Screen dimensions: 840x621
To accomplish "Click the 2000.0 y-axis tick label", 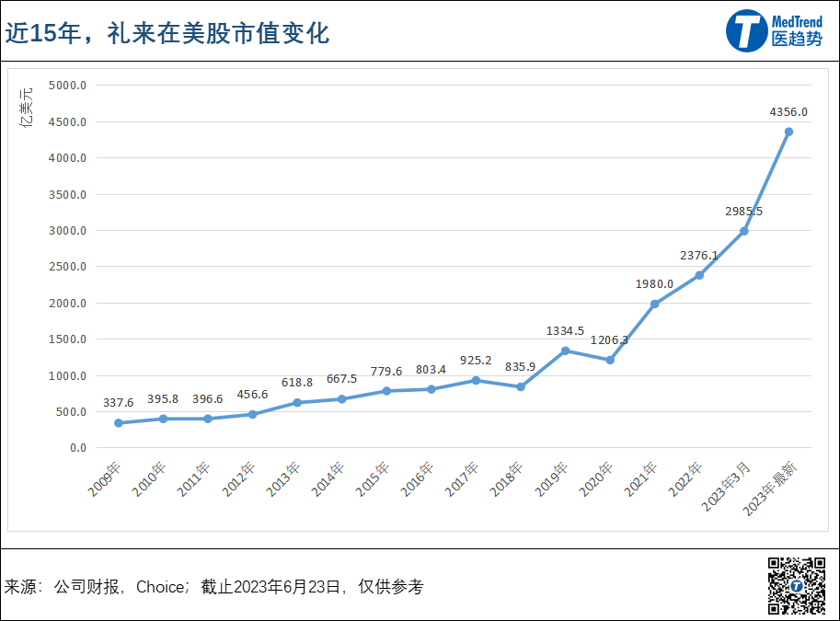I will (67, 304).
